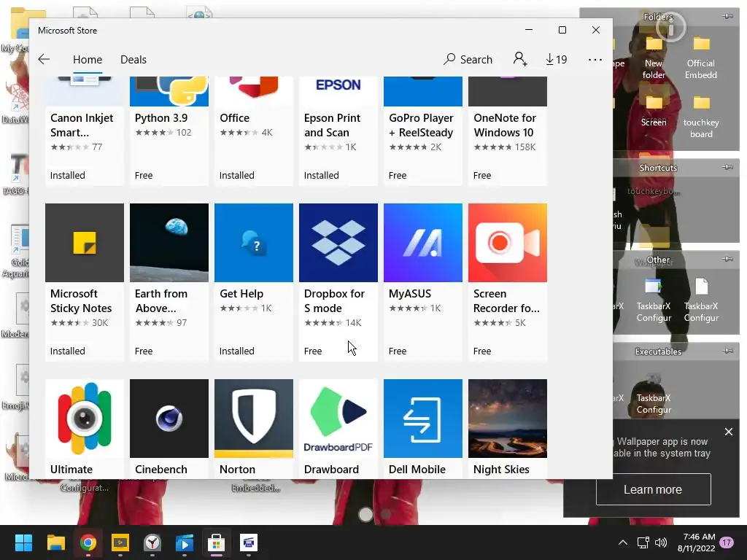
Task: Dismiss the wallpaper app notification
Action: click(729, 432)
